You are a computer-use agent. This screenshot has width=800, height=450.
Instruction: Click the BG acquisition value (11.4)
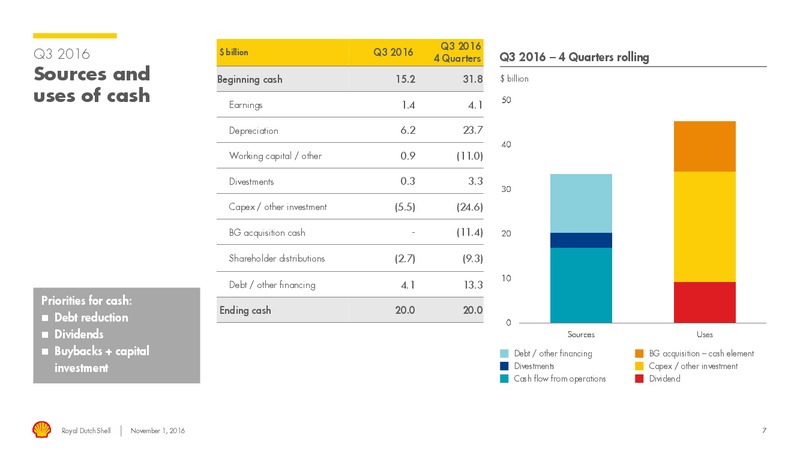tap(469, 233)
